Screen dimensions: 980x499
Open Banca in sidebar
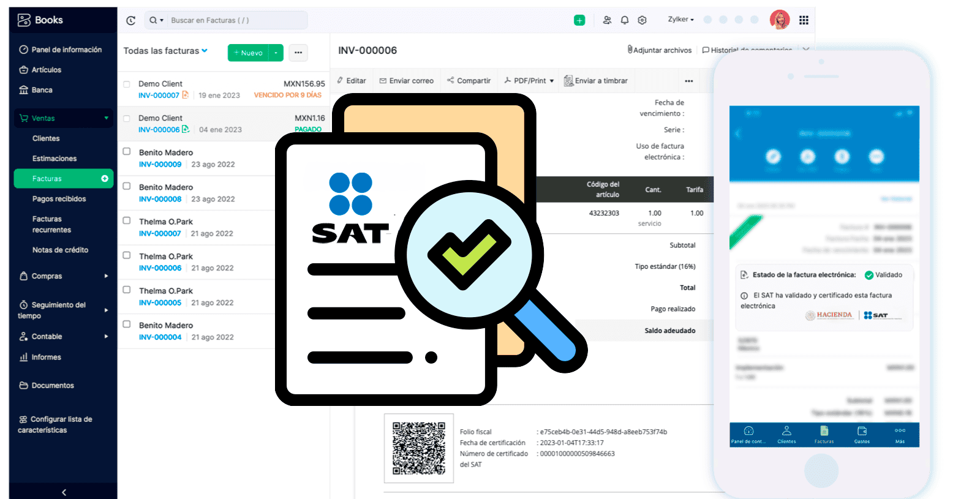(x=36, y=90)
